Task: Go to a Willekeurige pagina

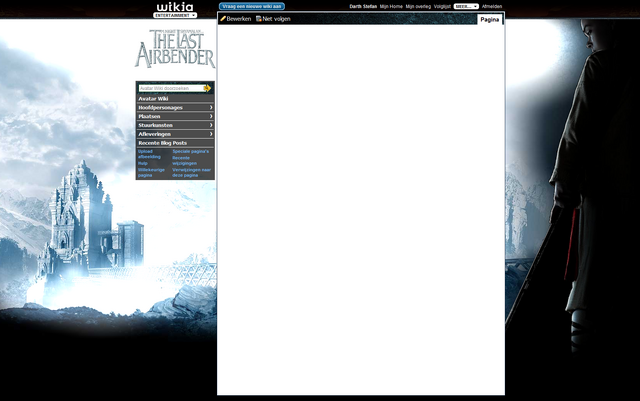Action: (151, 172)
